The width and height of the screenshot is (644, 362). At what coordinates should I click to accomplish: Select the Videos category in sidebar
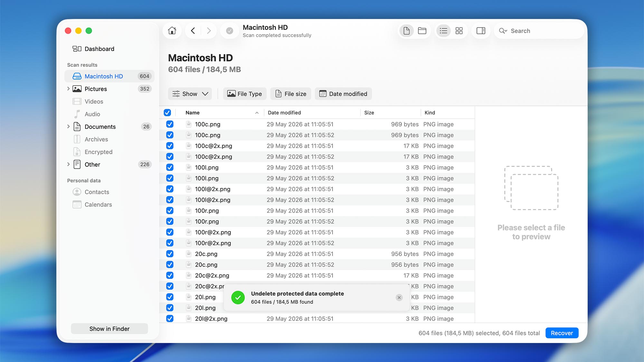coord(109,101)
